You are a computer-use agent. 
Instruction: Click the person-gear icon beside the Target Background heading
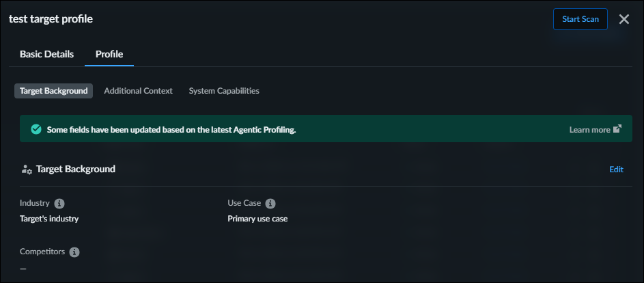pyautogui.click(x=27, y=169)
